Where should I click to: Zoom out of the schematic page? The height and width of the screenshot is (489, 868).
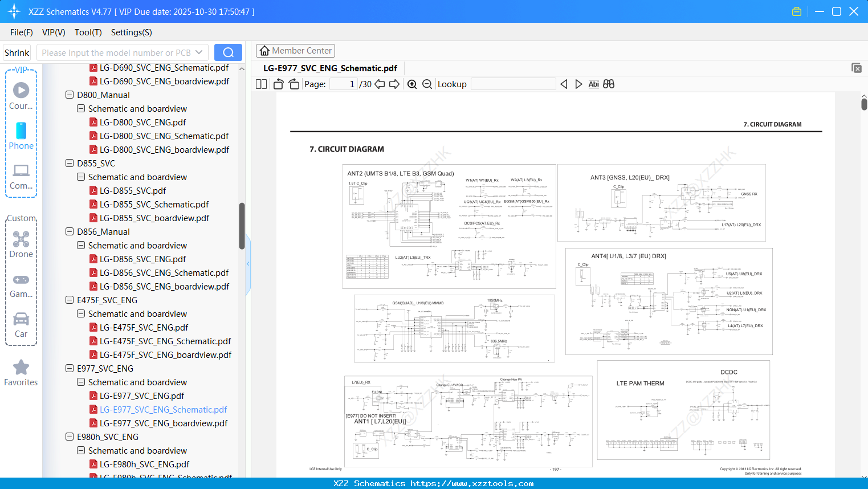(427, 84)
